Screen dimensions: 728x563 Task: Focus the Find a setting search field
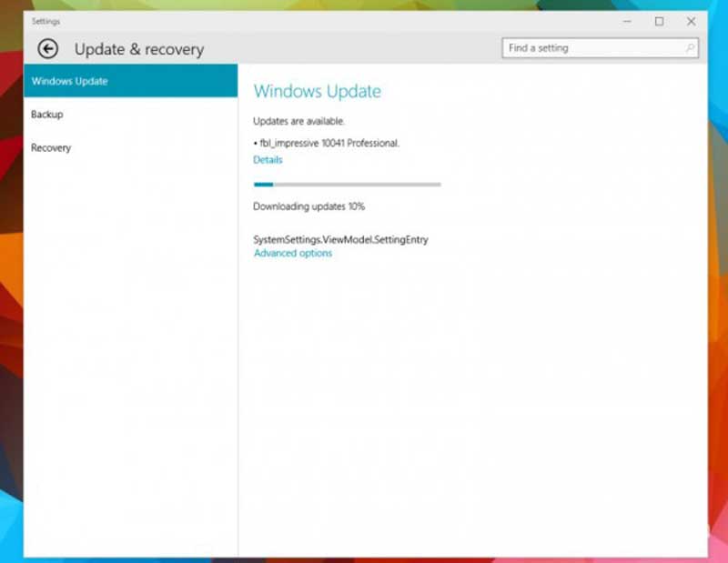(x=600, y=48)
